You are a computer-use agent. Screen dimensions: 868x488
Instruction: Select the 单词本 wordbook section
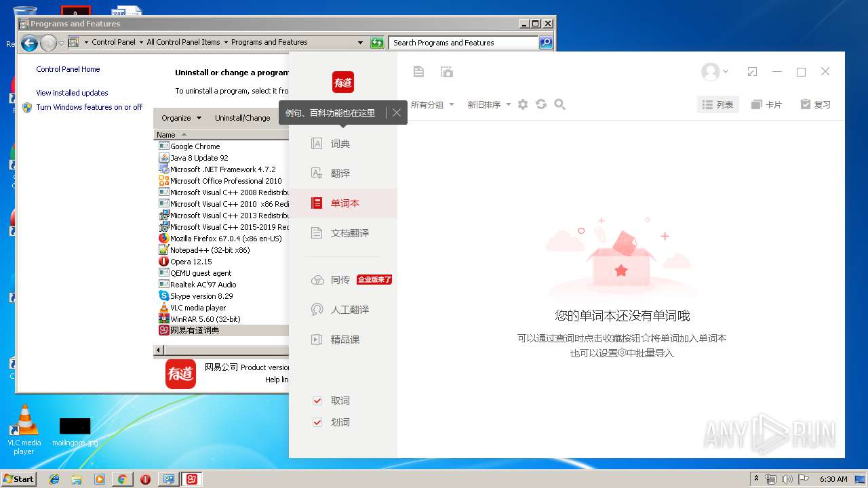(x=343, y=203)
